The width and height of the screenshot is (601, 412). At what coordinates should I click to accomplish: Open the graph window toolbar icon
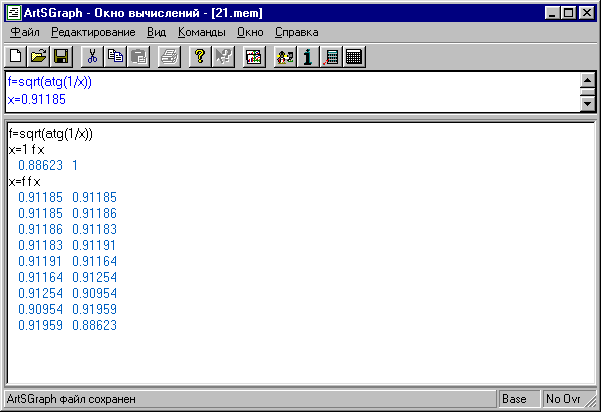click(x=253, y=56)
